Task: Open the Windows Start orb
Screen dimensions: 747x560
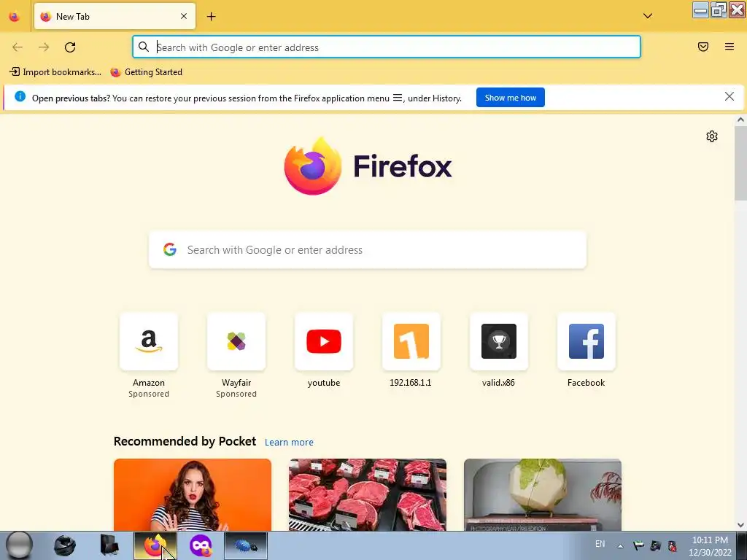Action: [x=19, y=545]
